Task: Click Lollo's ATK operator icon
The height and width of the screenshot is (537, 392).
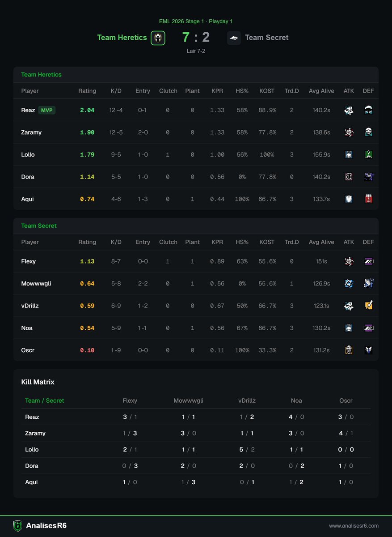Action: point(349,154)
